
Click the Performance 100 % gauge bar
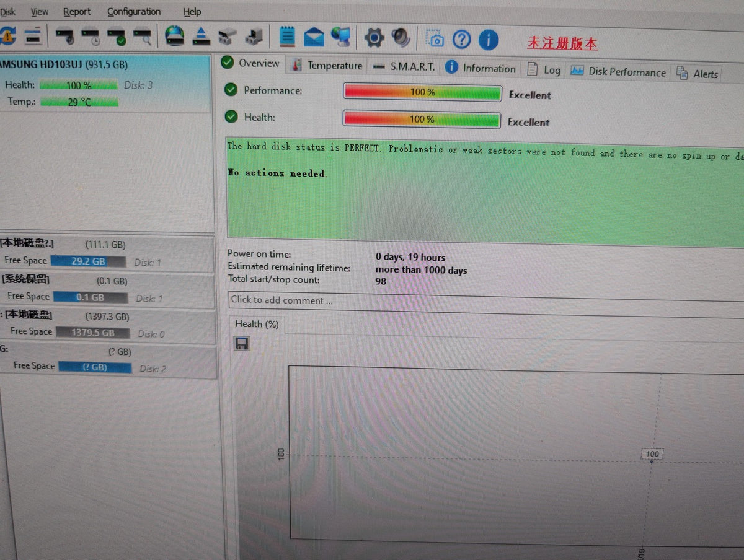click(422, 92)
